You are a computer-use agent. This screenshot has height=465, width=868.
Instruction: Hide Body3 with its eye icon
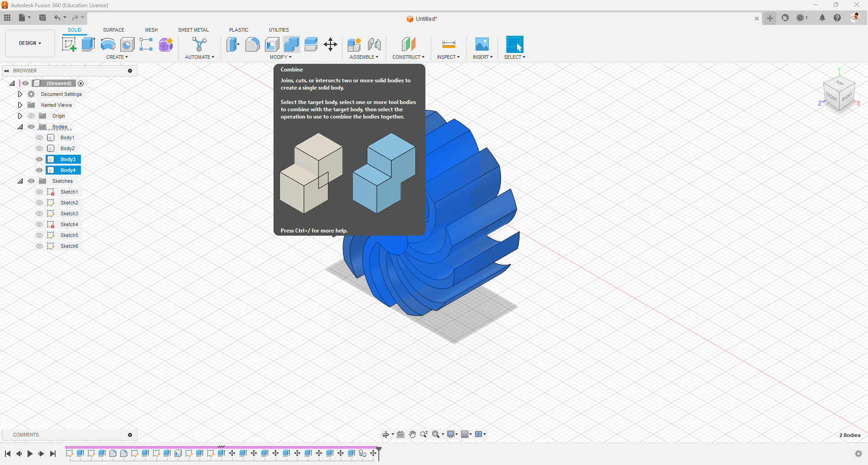(39, 159)
